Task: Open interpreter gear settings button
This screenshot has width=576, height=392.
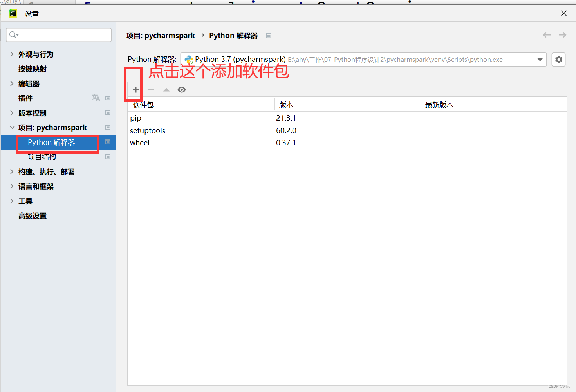Action: 559,60
